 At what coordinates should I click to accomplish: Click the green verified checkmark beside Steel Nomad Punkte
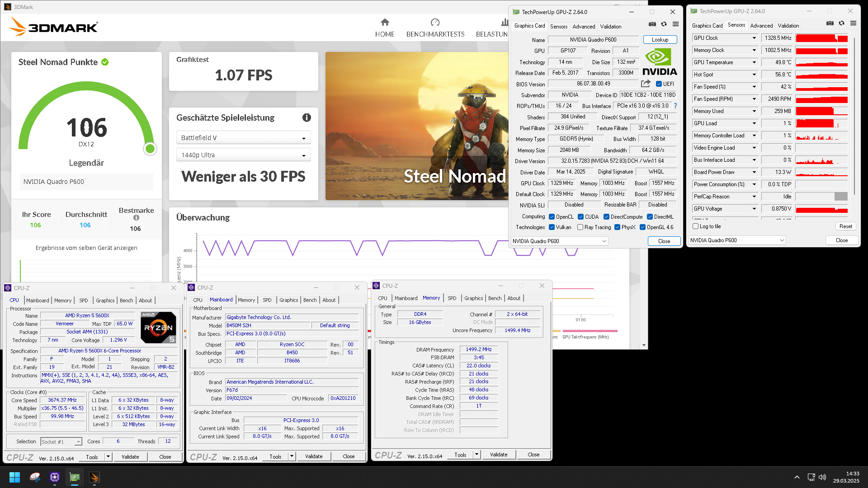tap(105, 62)
